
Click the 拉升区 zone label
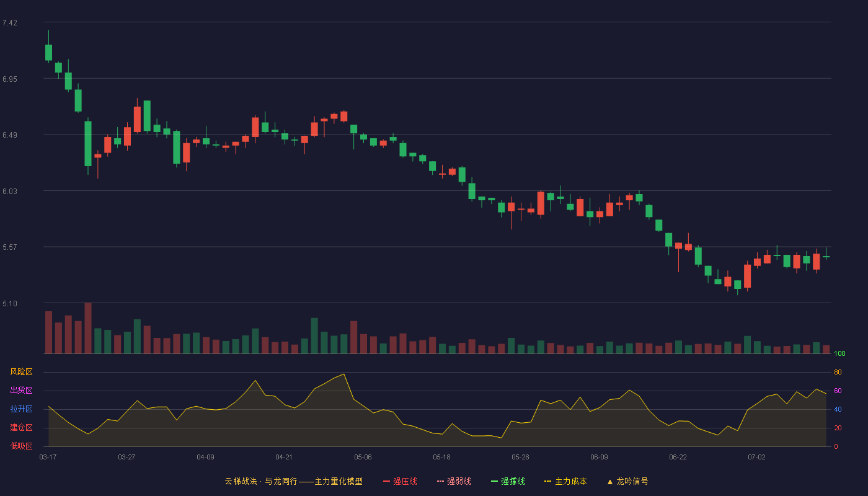(21, 409)
